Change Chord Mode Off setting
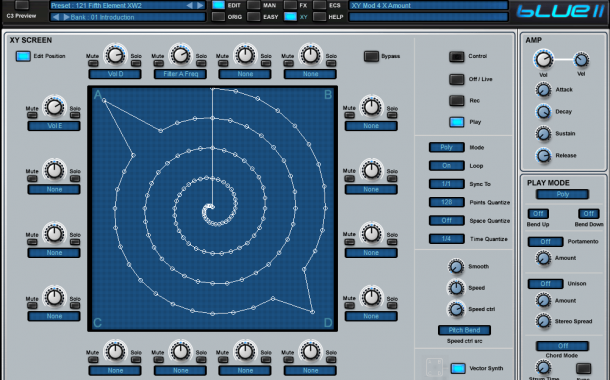The width and height of the screenshot is (610, 380). coord(563,346)
